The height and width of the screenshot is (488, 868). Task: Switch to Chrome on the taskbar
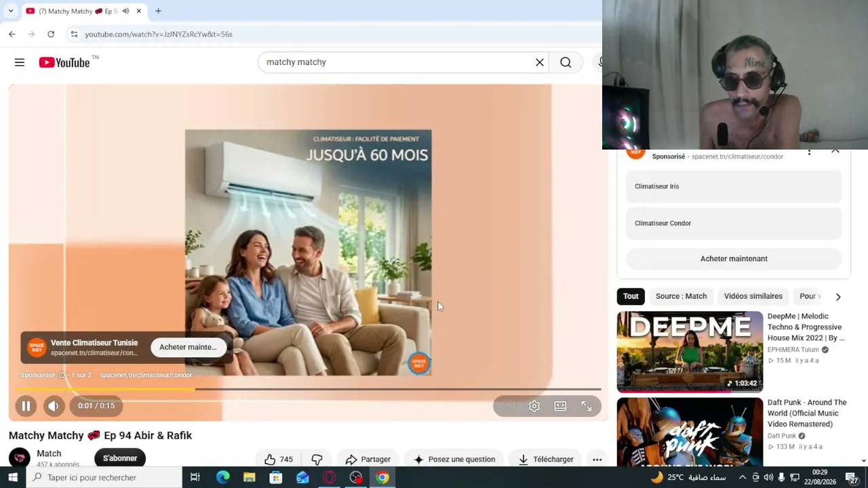[x=382, y=477]
